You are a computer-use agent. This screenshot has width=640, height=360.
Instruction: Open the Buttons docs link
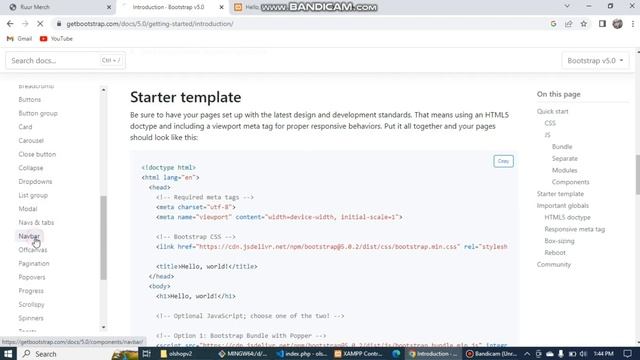pos(30,100)
